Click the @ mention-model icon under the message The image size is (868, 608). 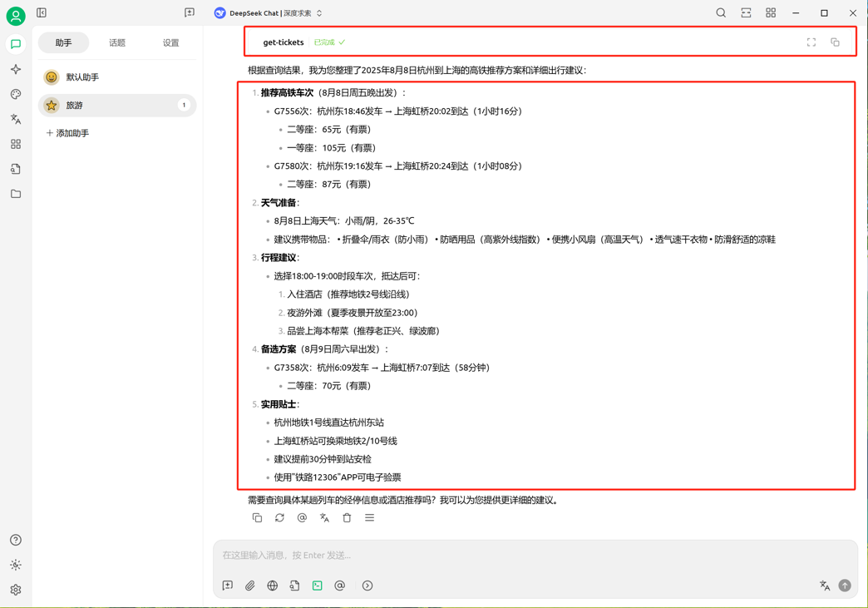pos(302,517)
